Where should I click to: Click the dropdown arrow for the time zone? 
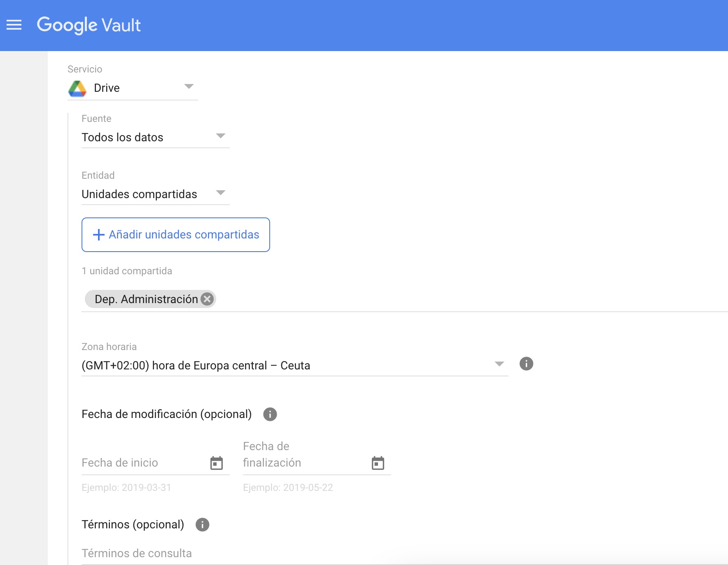(499, 364)
